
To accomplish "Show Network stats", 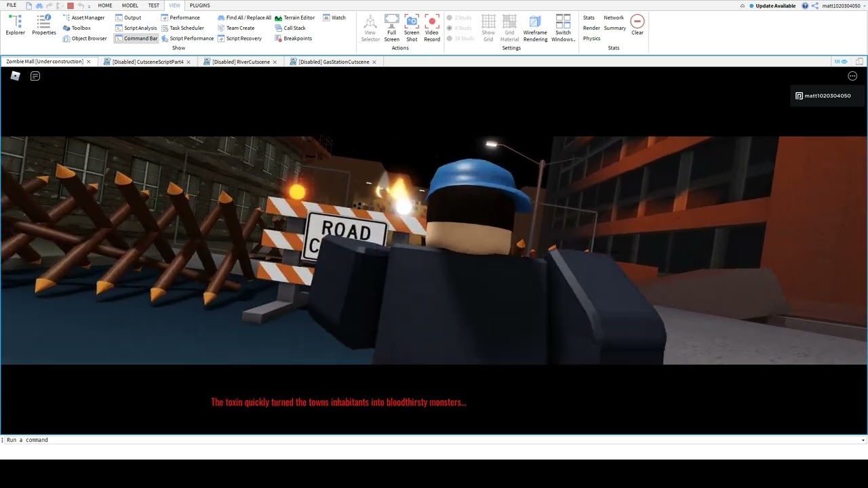I will click(614, 18).
